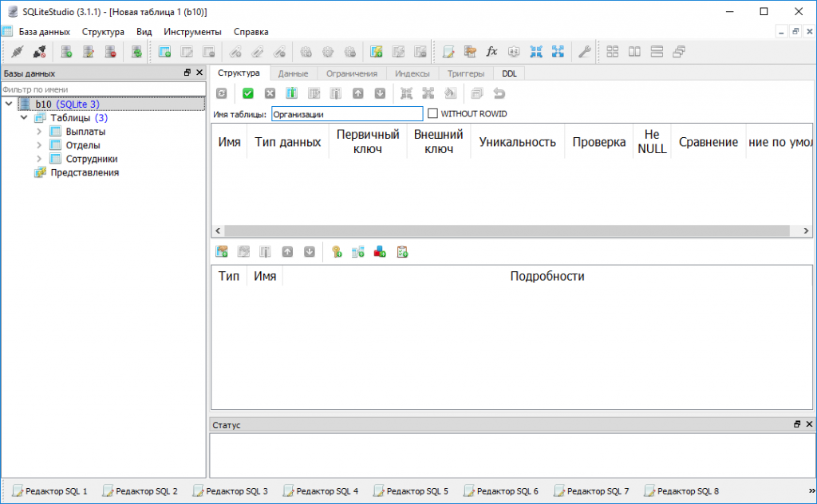Switch to the Ограничения tab

tap(352, 73)
